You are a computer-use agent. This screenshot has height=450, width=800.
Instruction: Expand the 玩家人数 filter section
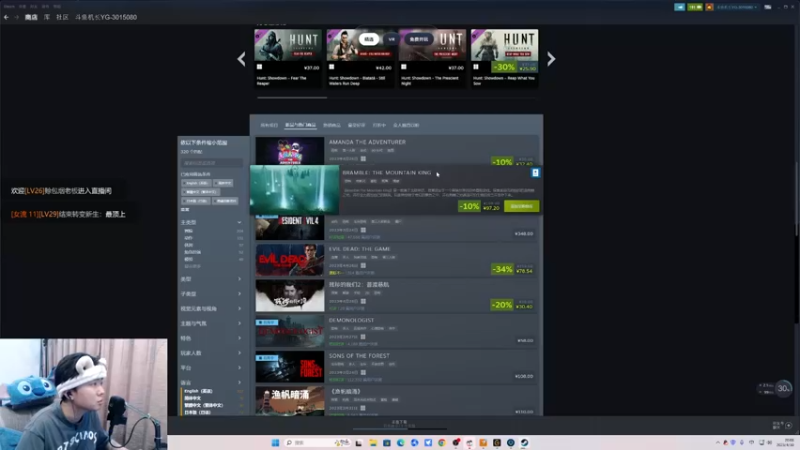click(211, 353)
